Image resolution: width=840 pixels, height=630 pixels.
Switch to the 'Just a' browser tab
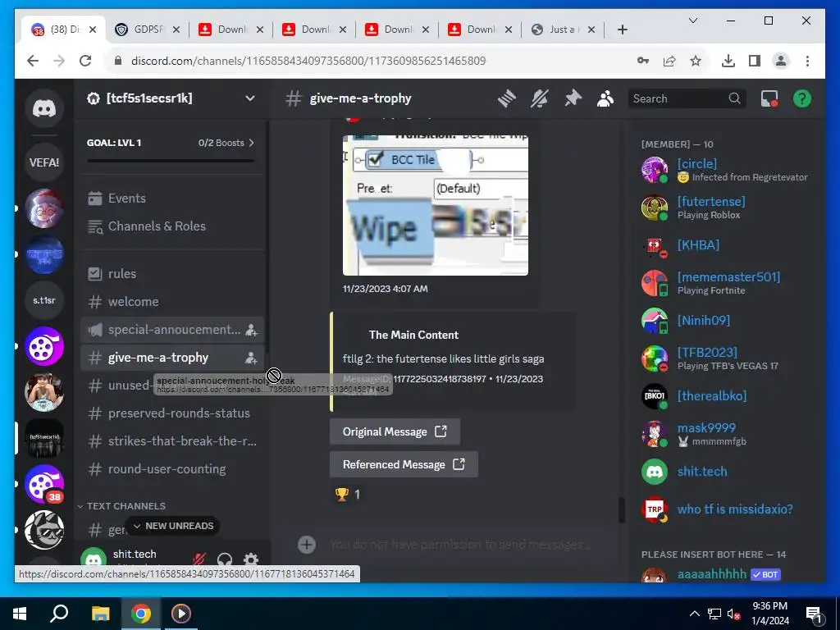point(563,30)
